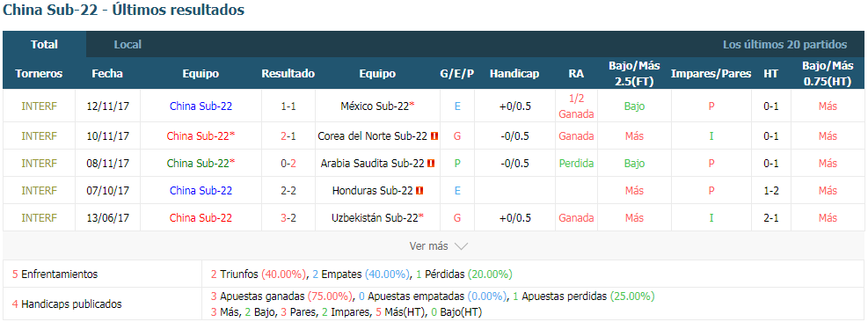868x322 pixels.
Task: Click China Sub-22 in the 12/11/17 row
Action: pyautogui.click(x=201, y=106)
